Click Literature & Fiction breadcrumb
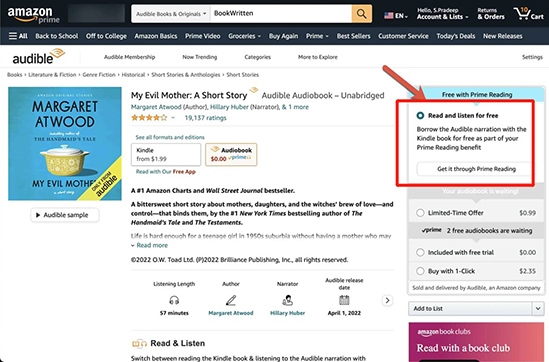 click(x=52, y=75)
